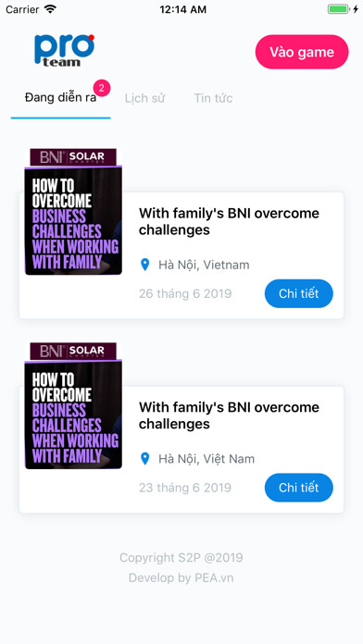Open the Tin tức tab
This screenshot has width=363, height=644.
[213, 98]
